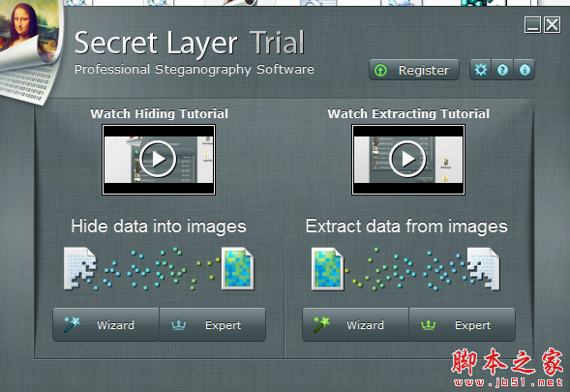Click the Watch Extracting Tutorial heading

click(x=408, y=113)
